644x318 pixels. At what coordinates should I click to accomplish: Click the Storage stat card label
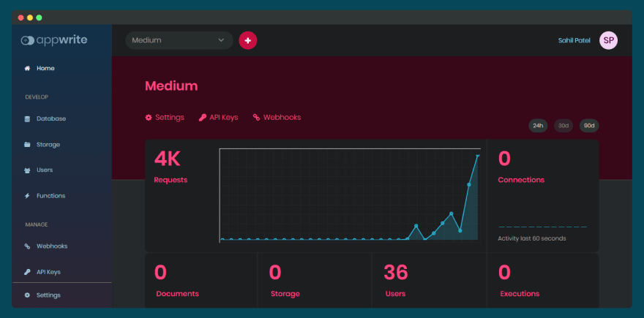[285, 294]
